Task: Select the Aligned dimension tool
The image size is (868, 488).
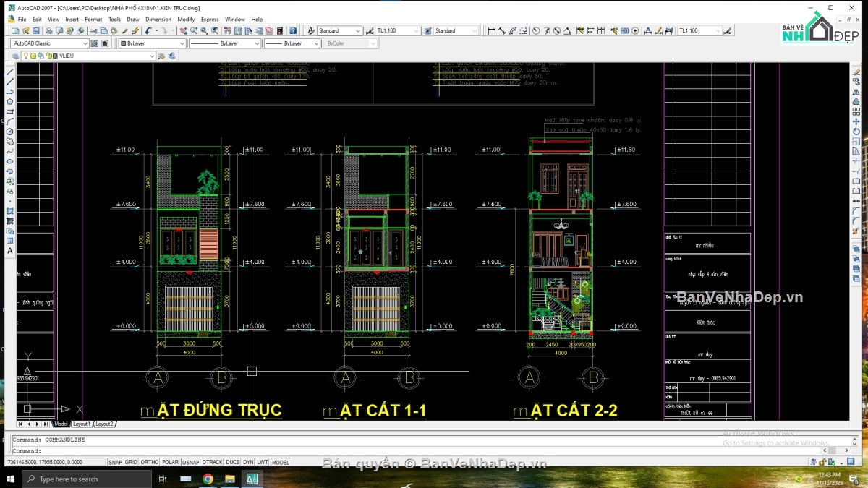Action: pos(502,30)
